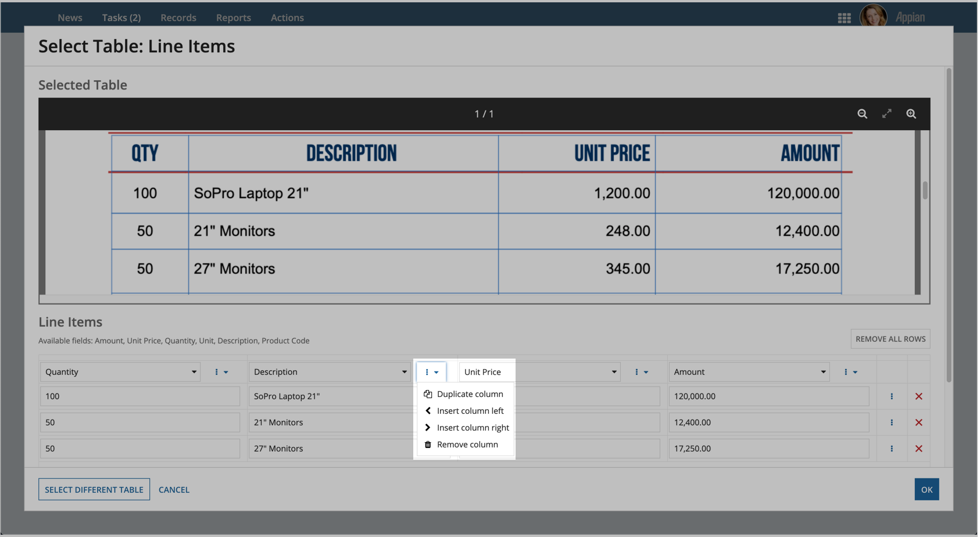Remove the 21" Monitors row
980x537 pixels.
point(918,423)
